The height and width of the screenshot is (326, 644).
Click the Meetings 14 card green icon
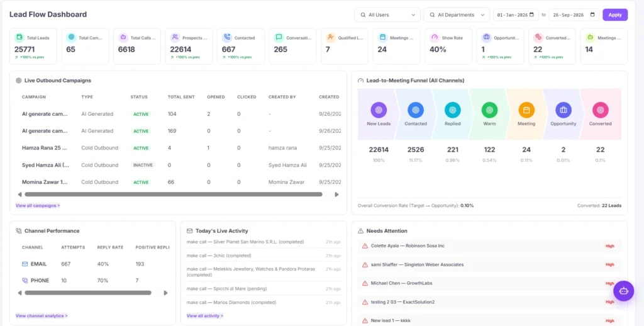click(590, 37)
